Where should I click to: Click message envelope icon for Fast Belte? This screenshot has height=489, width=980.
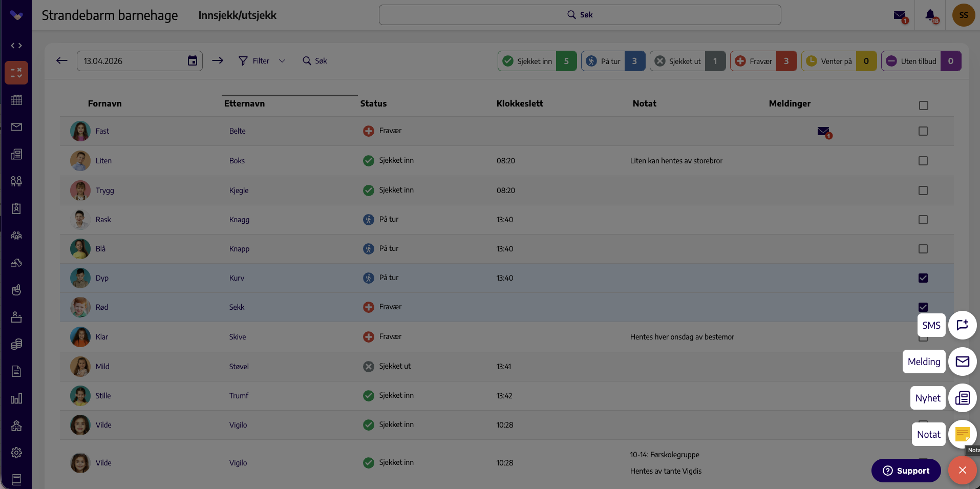(824, 132)
